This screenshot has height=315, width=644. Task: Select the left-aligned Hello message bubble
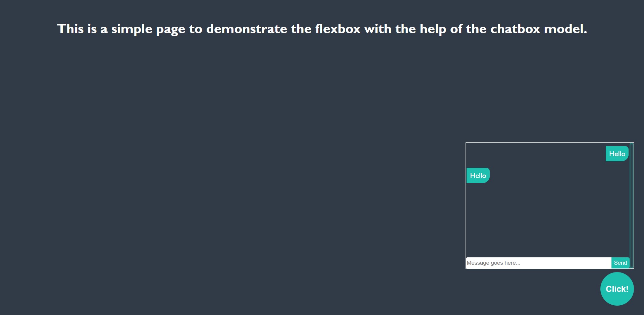point(478,175)
